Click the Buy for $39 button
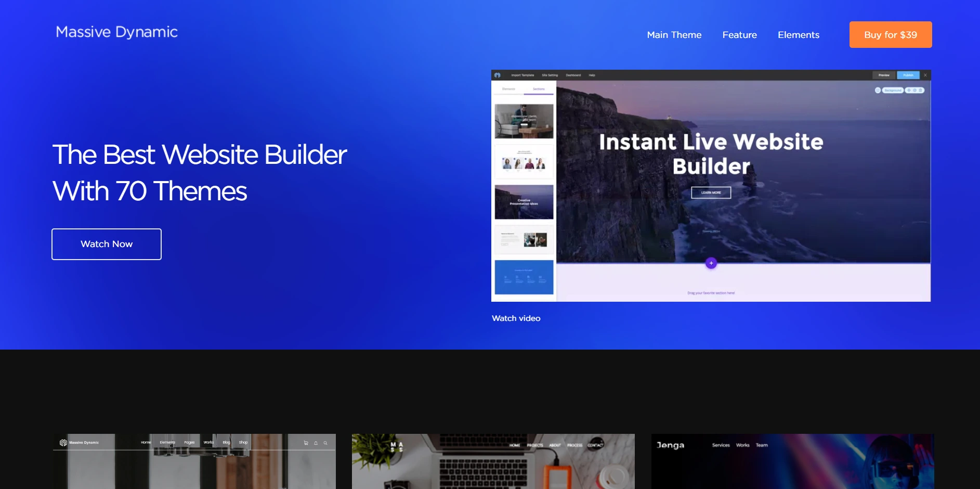 click(x=891, y=35)
